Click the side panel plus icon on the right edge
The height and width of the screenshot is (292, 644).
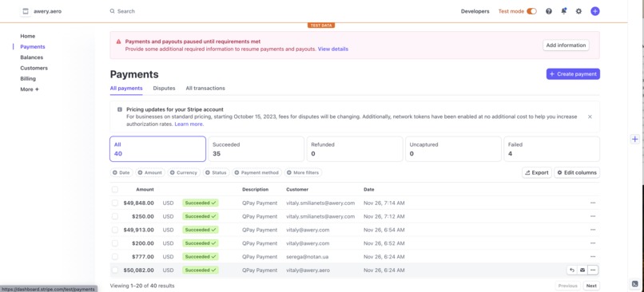click(634, 139)
